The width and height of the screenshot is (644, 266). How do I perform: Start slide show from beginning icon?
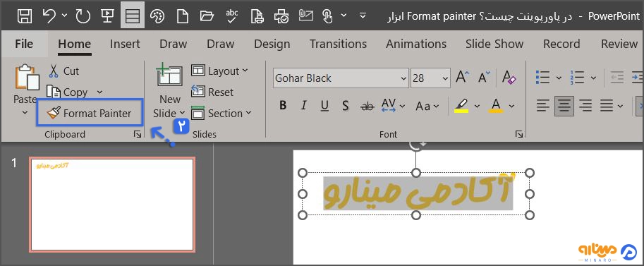(x=107, y=16)
